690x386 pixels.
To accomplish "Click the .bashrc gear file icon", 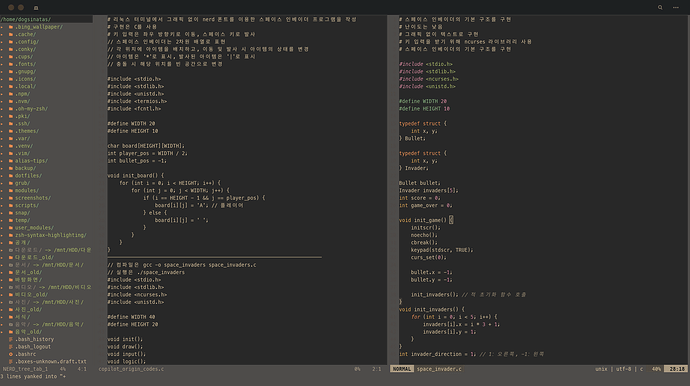I will (x=11, y=354).
